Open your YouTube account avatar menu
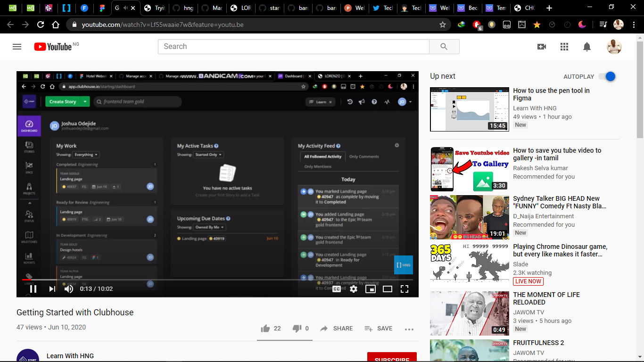The width and height of the screenshot is (644, 362). (614, 46)
